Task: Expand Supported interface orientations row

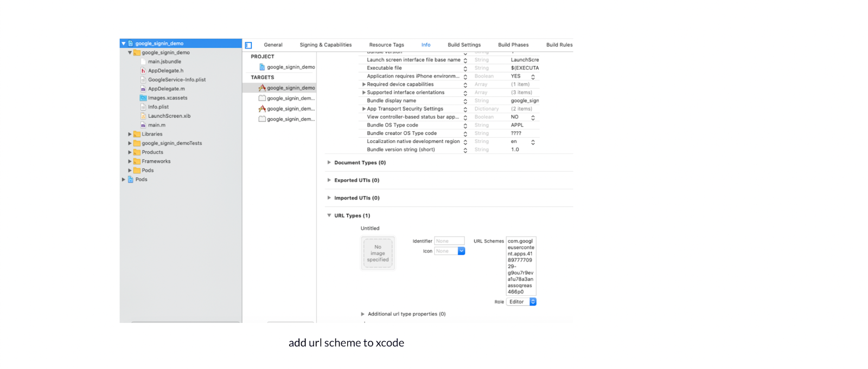Action: 364,93
